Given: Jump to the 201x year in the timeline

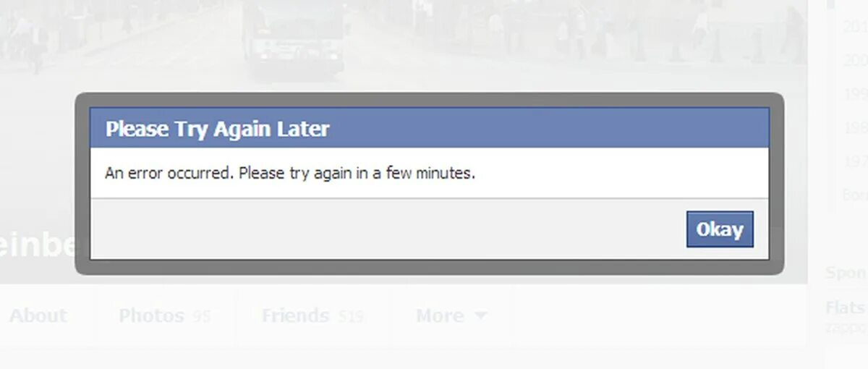Looking at the screenshot, I should point(855,26).
